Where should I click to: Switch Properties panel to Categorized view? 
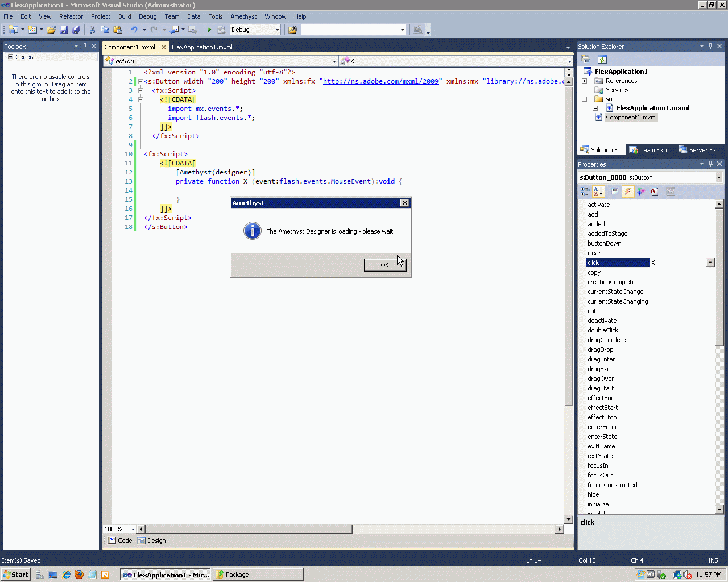585,192
